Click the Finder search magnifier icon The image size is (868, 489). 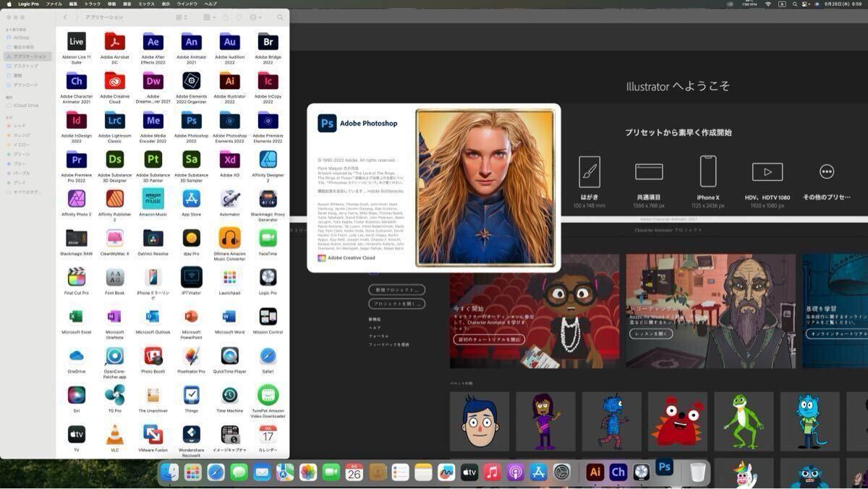(280, 17)
